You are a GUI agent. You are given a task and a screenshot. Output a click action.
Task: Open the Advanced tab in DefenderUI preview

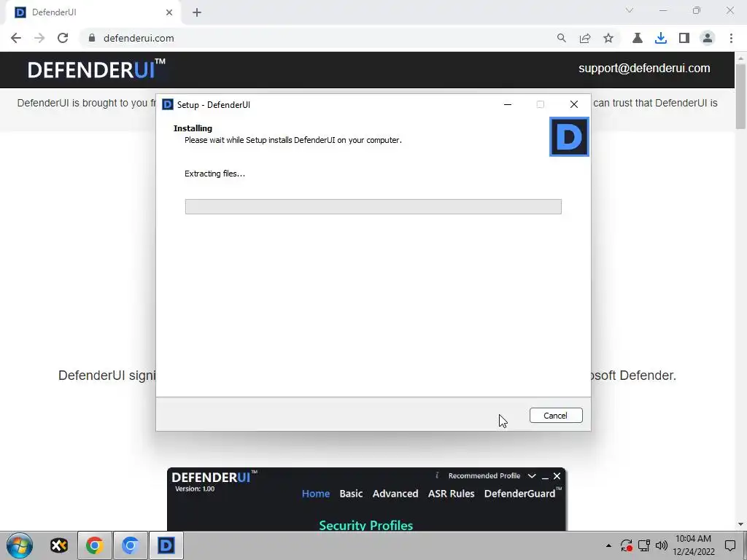tap(395, 494)
